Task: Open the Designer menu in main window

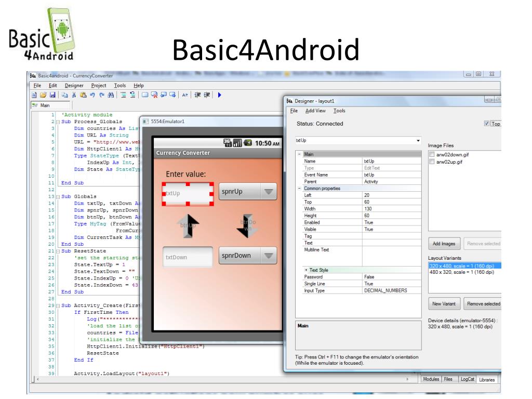Action: click(x=74, y=86)
